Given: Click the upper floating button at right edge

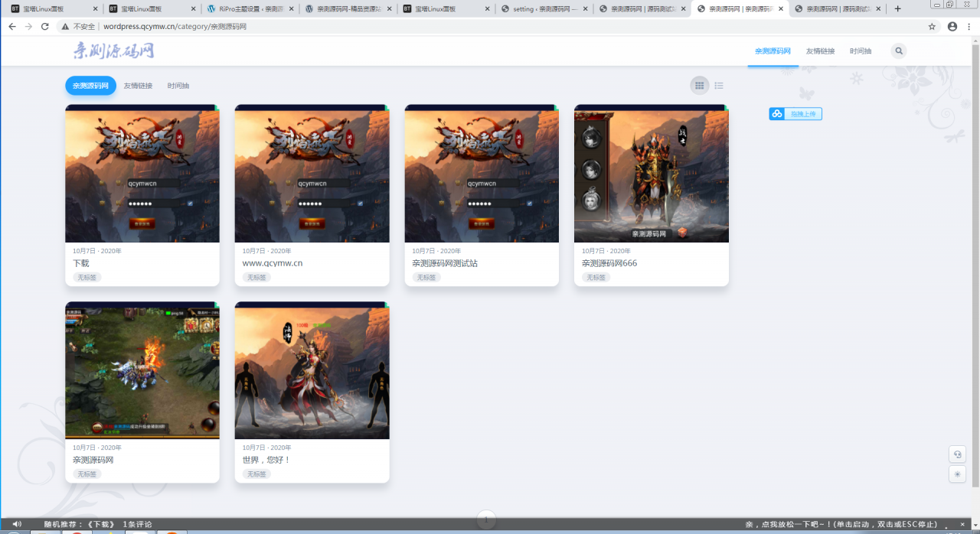Looking at the screenshot, I should 957,454.
